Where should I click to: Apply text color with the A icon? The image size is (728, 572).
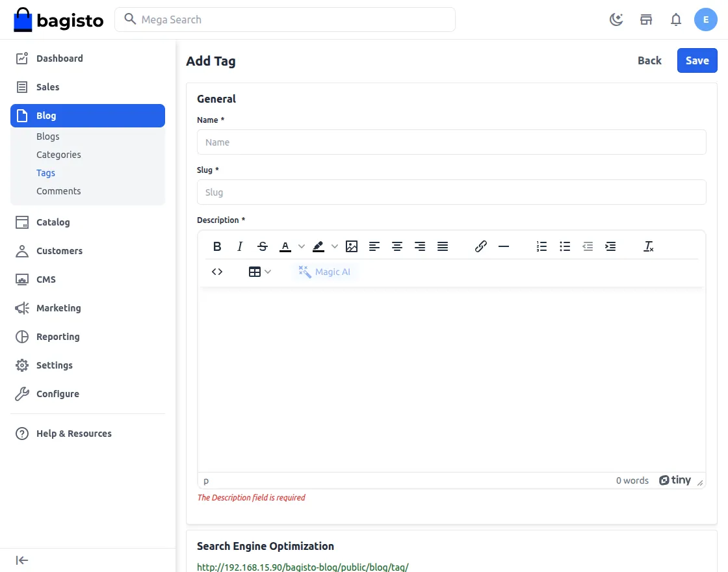point(285,246)
